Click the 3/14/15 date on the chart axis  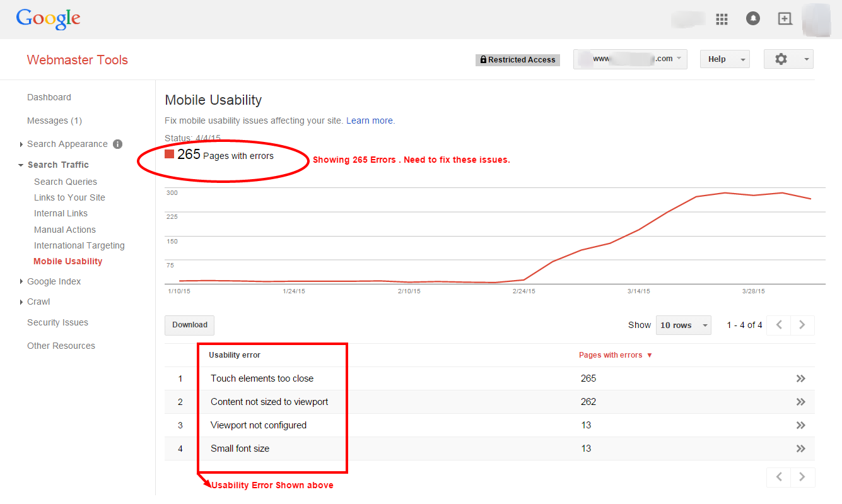click(638, 291)
